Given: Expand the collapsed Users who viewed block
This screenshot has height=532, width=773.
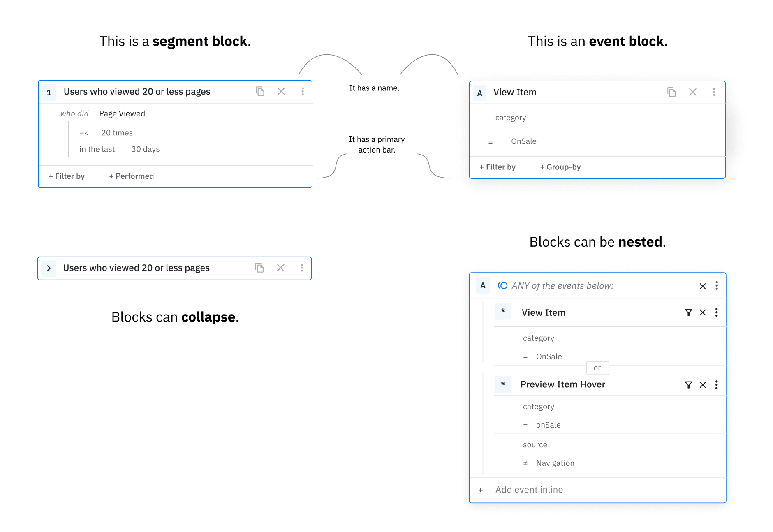Looking at the screenshot, I should tap(49, 268).
